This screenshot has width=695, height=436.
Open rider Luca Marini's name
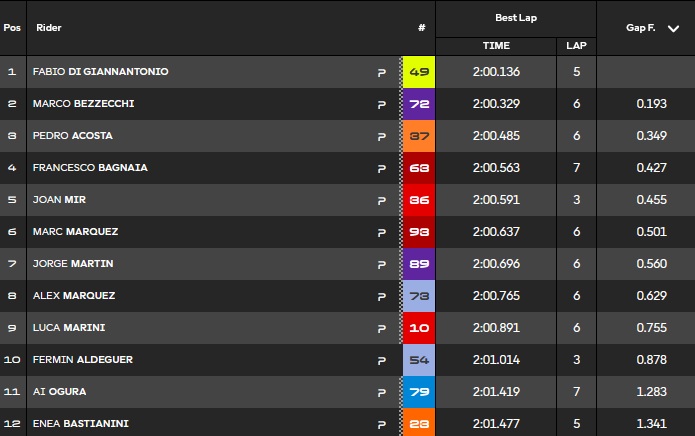[69, 328]
